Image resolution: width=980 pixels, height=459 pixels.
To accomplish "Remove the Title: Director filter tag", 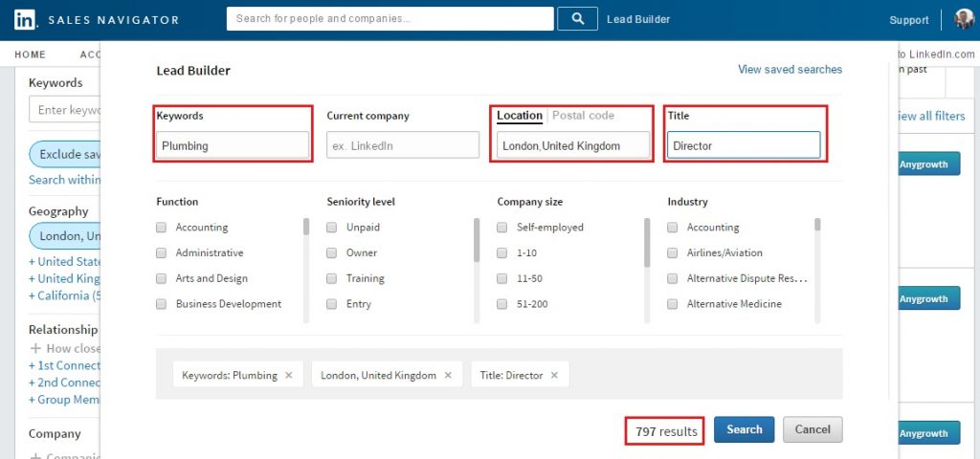I will coord(554,376).
